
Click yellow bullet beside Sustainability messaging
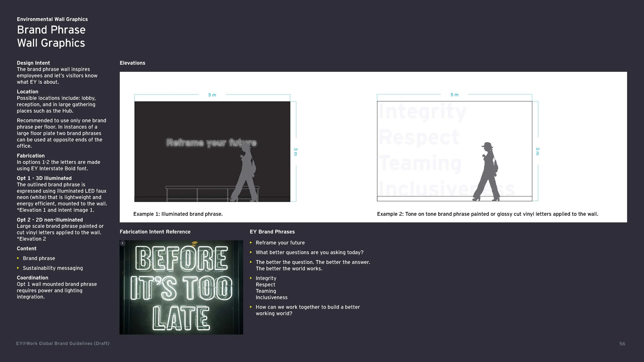pos(18,268)
